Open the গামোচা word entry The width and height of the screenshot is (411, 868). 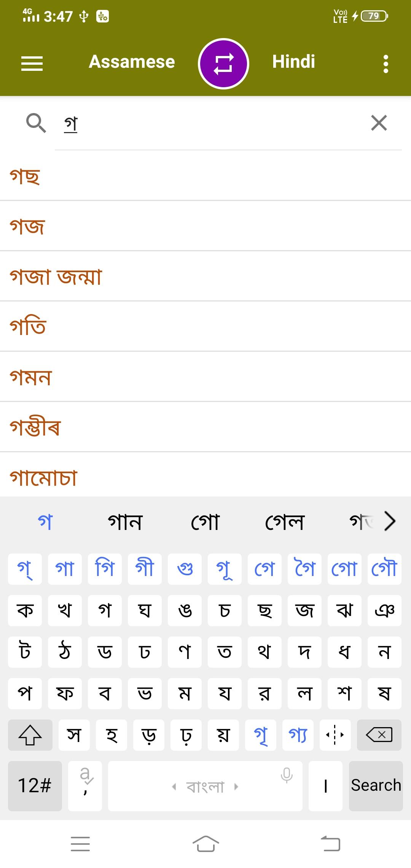tap(43, 477)
